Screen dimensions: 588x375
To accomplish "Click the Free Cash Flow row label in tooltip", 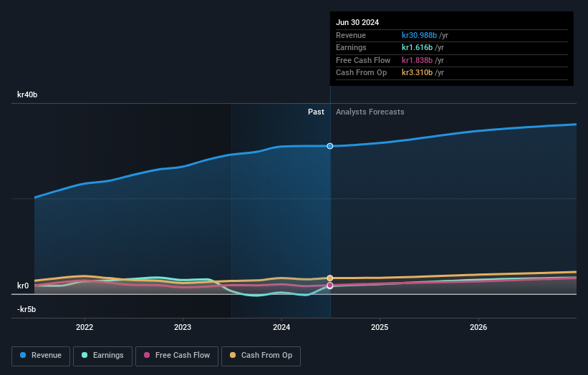I will point(363,60).
